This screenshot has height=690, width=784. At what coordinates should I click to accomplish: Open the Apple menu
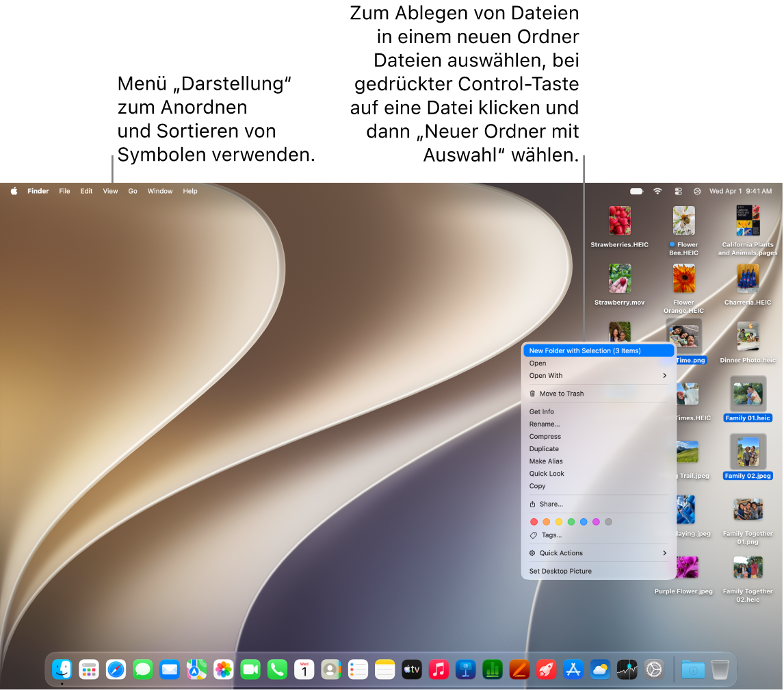[14, 191]
